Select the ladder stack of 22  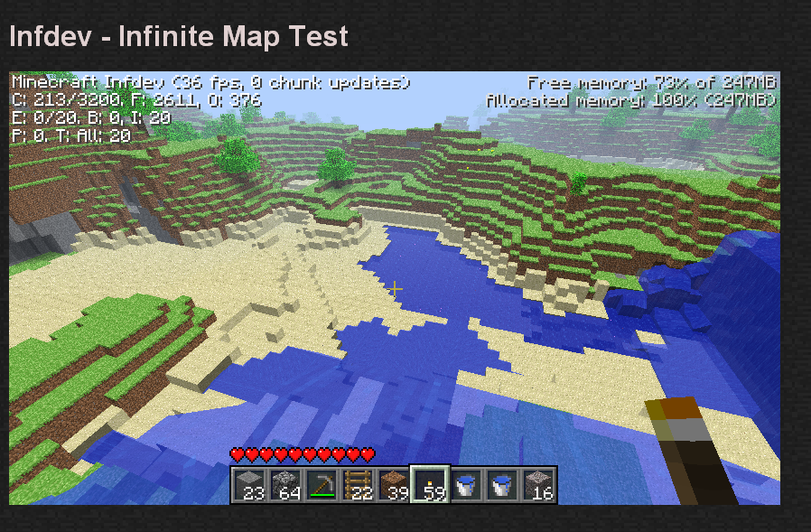click(x=358, y=485)
